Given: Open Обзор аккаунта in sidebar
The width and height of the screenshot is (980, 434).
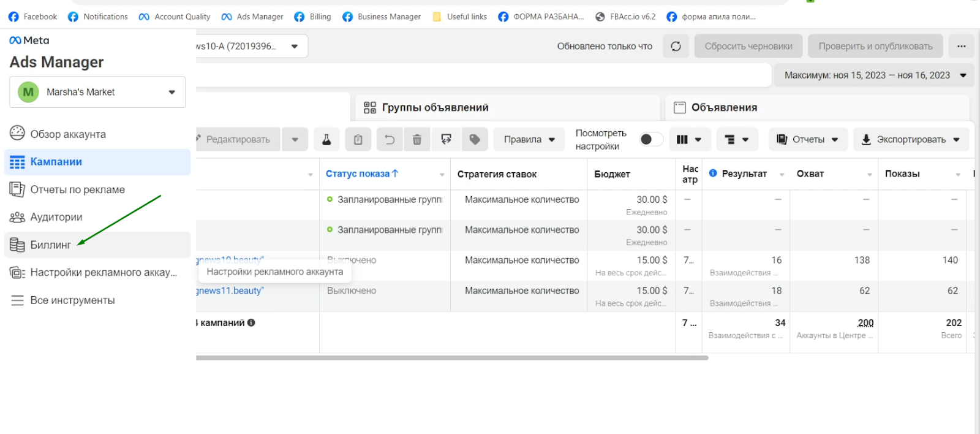Looking at the screenshot, I should pyautogui.click(x=97, y=134).
